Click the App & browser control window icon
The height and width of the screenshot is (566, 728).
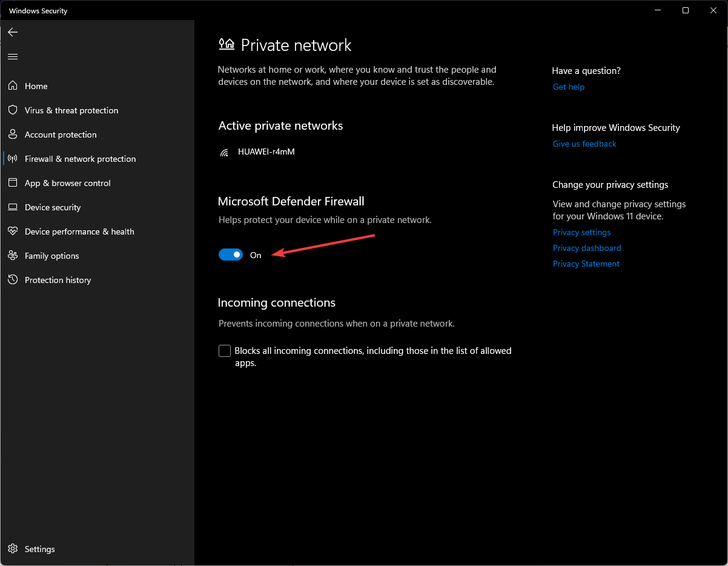(13, 183)
